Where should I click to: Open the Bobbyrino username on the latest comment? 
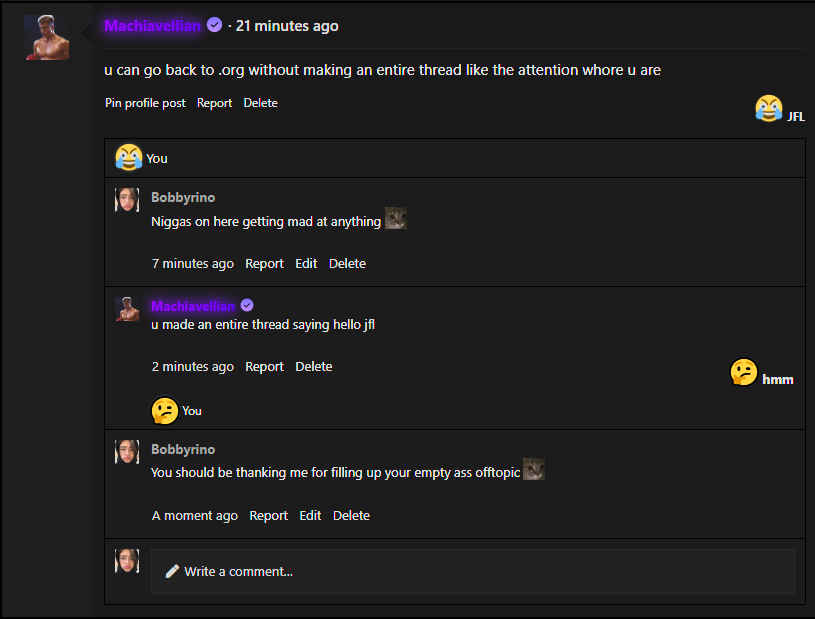[x=183, y=450]
